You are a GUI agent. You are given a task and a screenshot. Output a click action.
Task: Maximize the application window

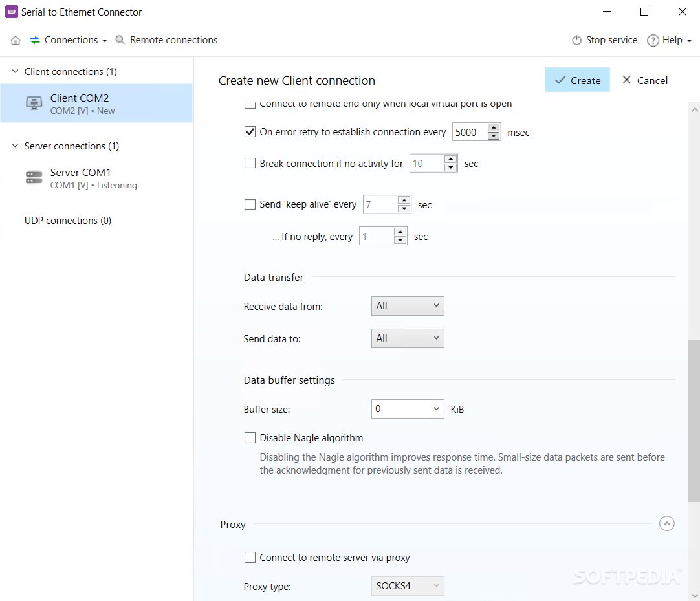click(644, 12)
